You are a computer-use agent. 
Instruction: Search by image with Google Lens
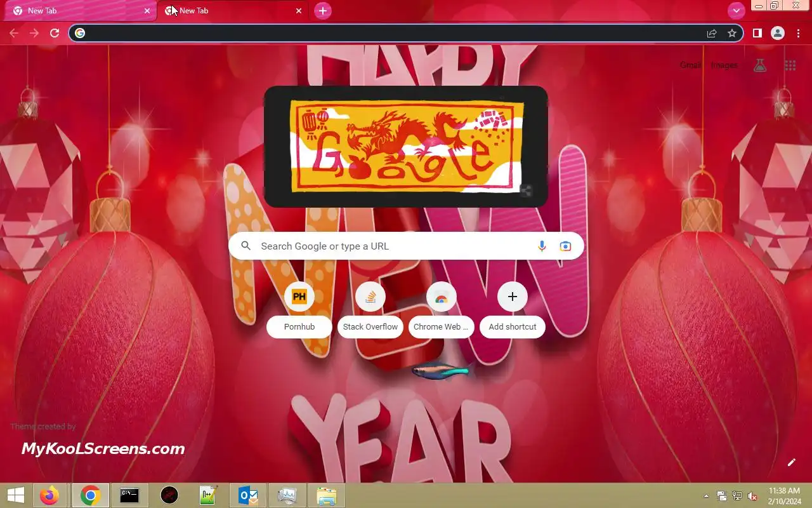[x=565, y=246]
